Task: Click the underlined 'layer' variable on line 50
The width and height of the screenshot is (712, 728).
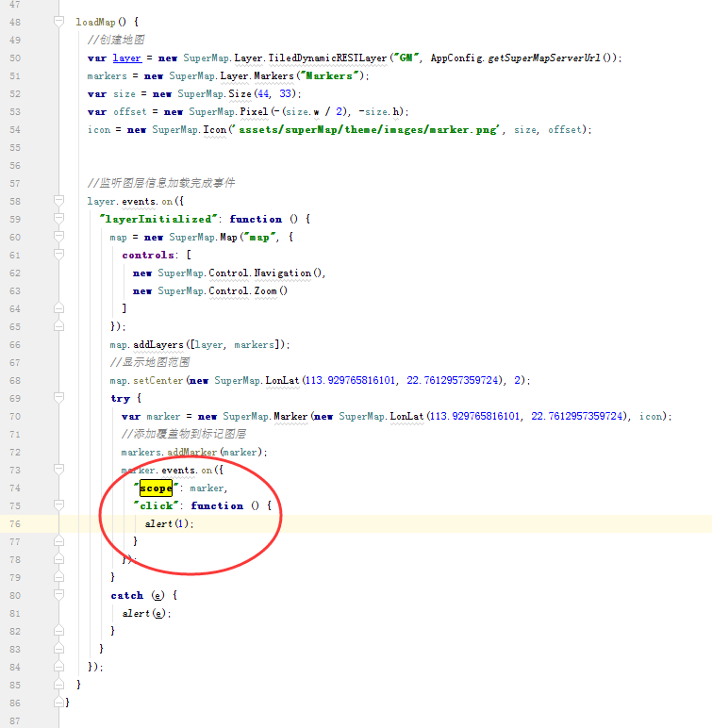Action: tap(126, 58)
